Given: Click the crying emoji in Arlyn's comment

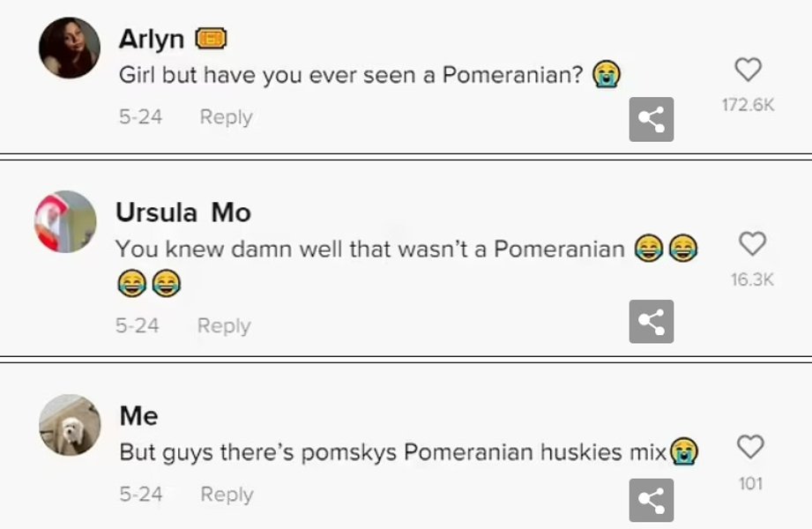Looking at the screenshot, I should pyautogui.click(x=606, y=75).
